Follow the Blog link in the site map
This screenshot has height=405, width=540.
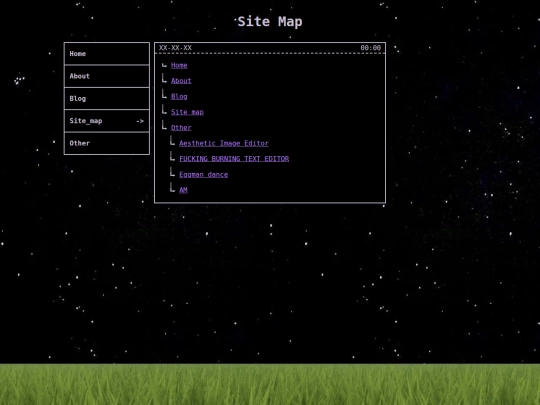pos(179,96)
